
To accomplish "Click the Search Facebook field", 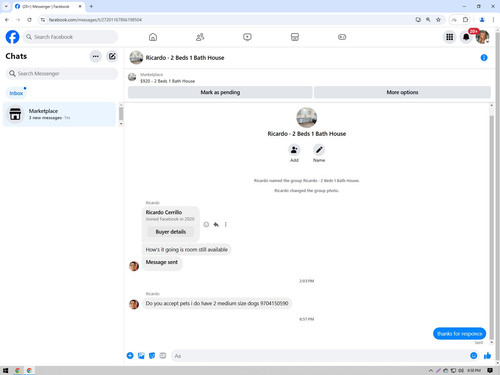I will point(70,37).
